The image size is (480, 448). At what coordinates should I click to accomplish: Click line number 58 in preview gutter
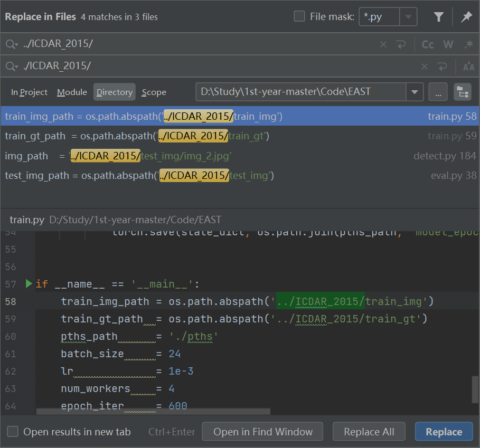[x=11, y=301]
